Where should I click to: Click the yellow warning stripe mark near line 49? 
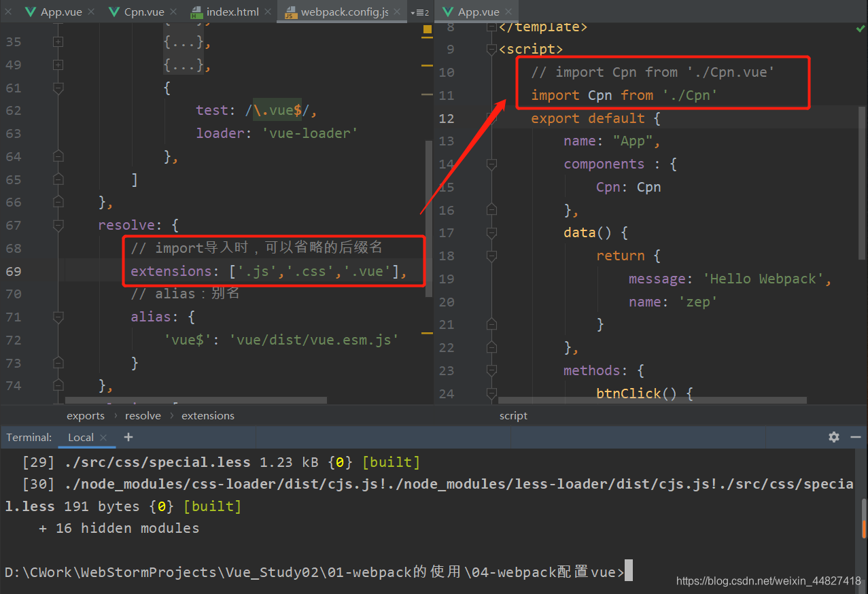pyautogui.click(x=428, y=66)
